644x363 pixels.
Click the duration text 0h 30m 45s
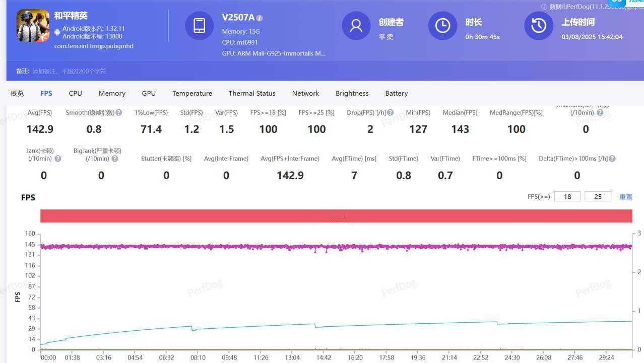pyautogui.click(x=482, y=37)
